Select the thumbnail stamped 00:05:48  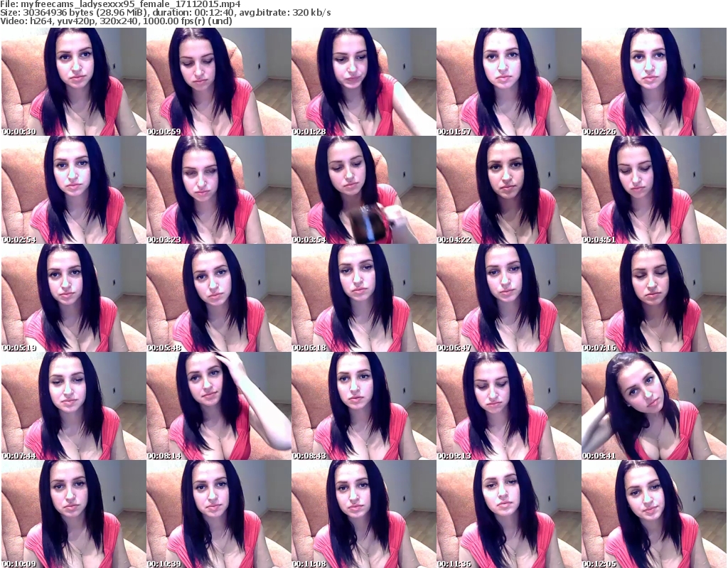(x=219, y=298)
